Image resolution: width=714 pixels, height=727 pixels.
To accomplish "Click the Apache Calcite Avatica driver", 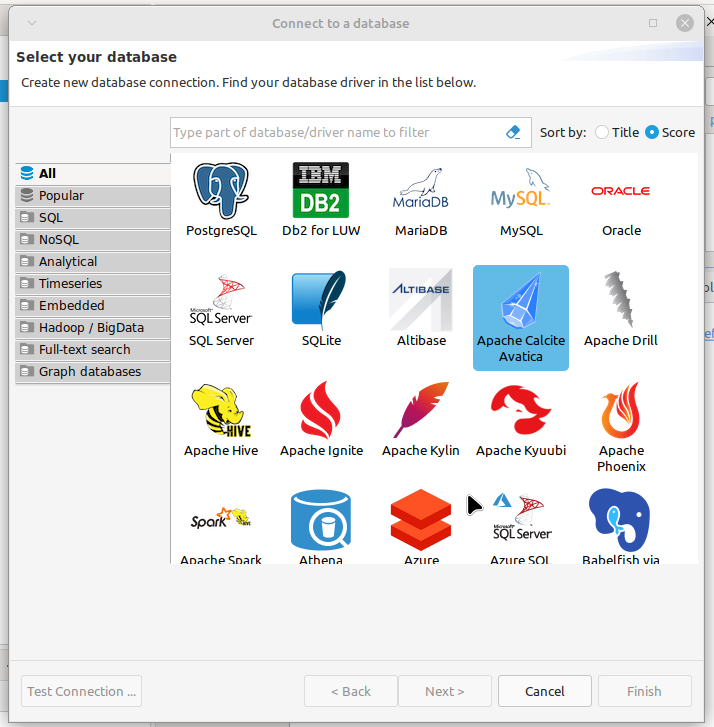I will 521,318.
